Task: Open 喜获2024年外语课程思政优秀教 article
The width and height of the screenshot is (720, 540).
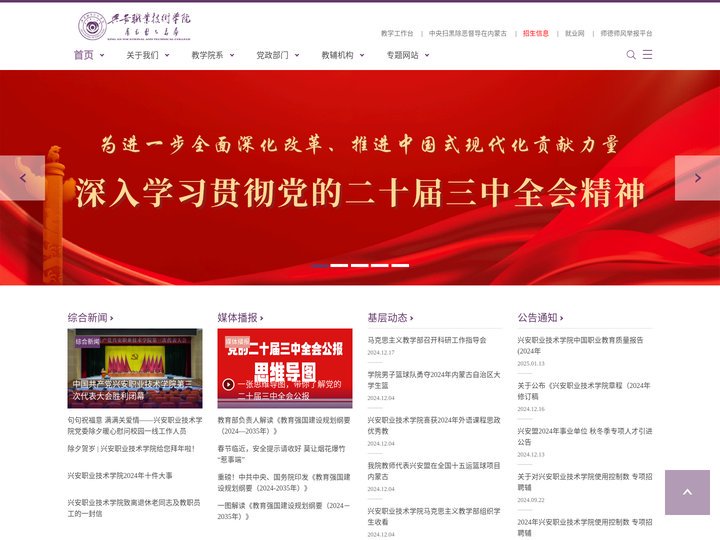Action: coord(434,426)
